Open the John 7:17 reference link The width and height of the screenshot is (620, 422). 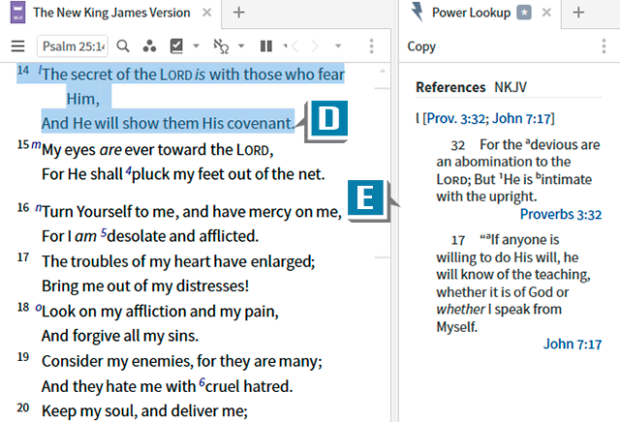572,344
